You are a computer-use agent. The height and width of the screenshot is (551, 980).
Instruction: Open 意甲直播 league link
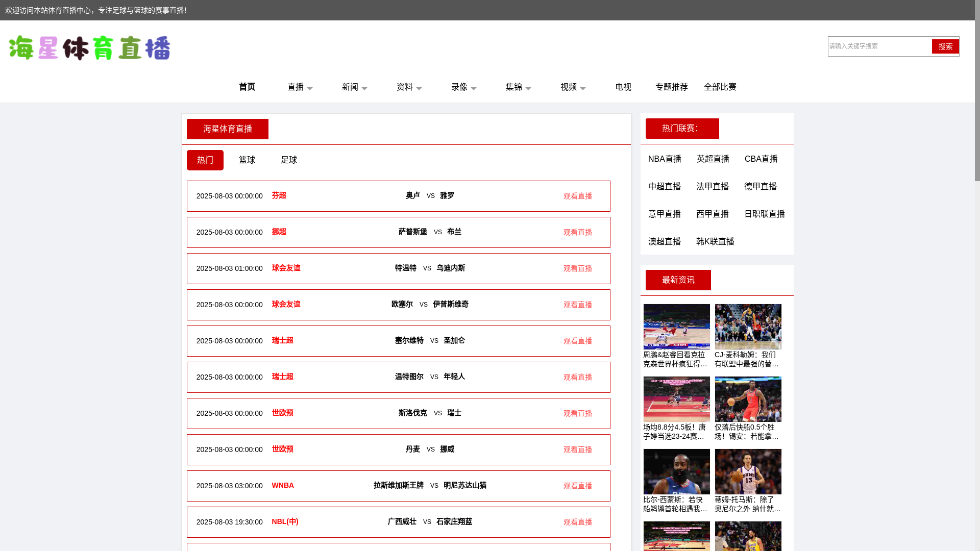click(665, 214)
